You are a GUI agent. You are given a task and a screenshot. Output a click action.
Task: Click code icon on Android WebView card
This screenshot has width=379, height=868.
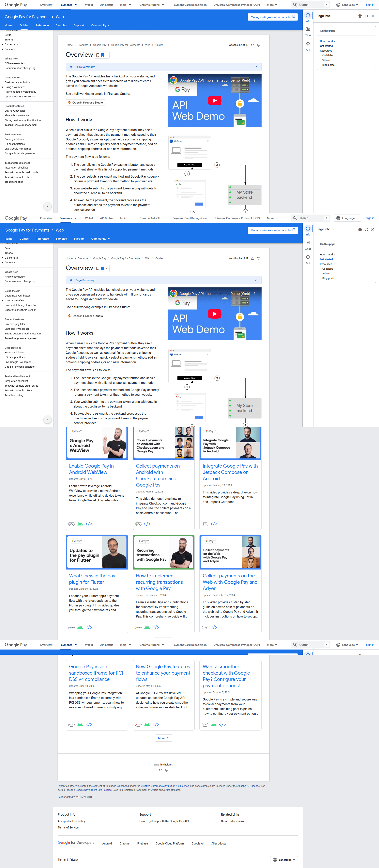coord(89,524)
